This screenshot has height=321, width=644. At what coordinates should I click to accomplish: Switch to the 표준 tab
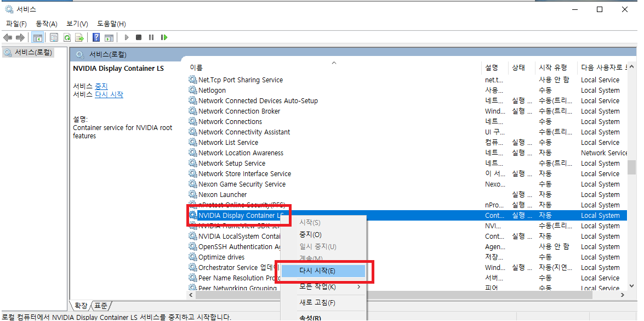tap(101, 306)
